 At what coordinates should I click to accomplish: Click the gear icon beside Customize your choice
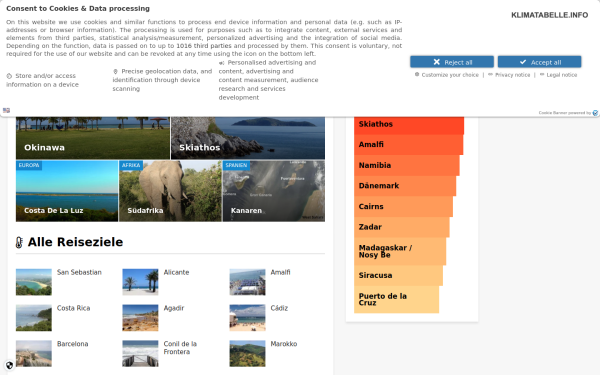click(x=417, y=75)
